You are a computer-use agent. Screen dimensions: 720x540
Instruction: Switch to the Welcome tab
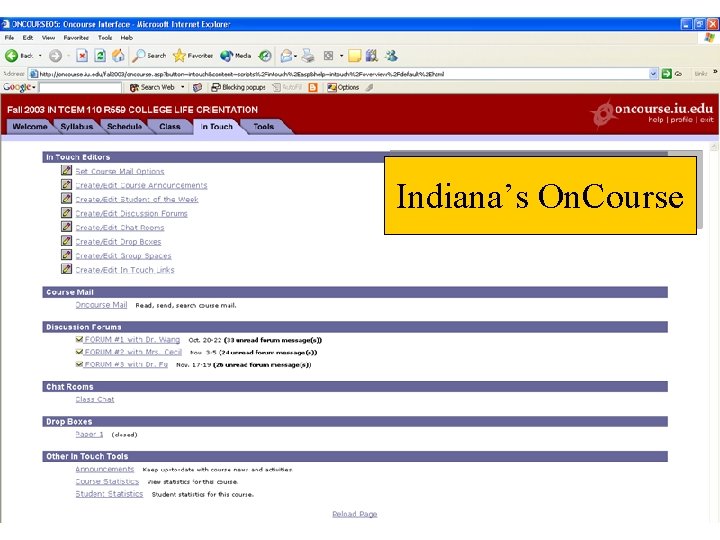tap(30, 126)
